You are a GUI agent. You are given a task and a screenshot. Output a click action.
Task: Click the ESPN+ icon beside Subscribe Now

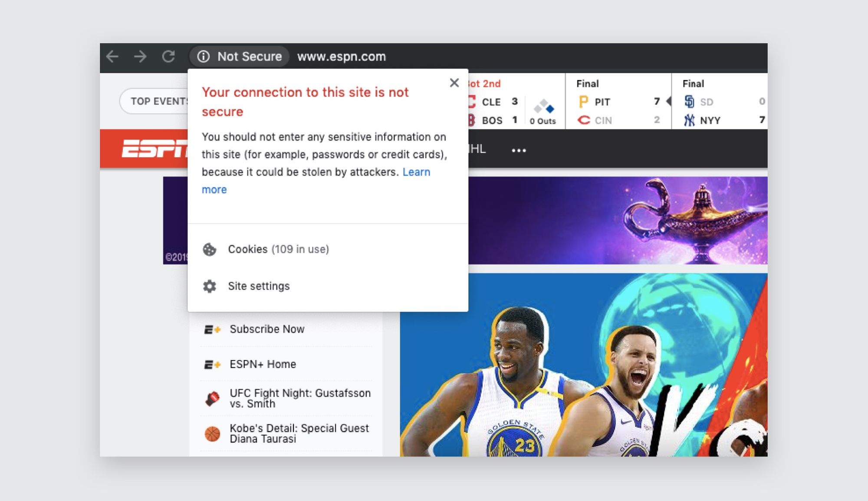pyautogui.click(x=212, y=329)
